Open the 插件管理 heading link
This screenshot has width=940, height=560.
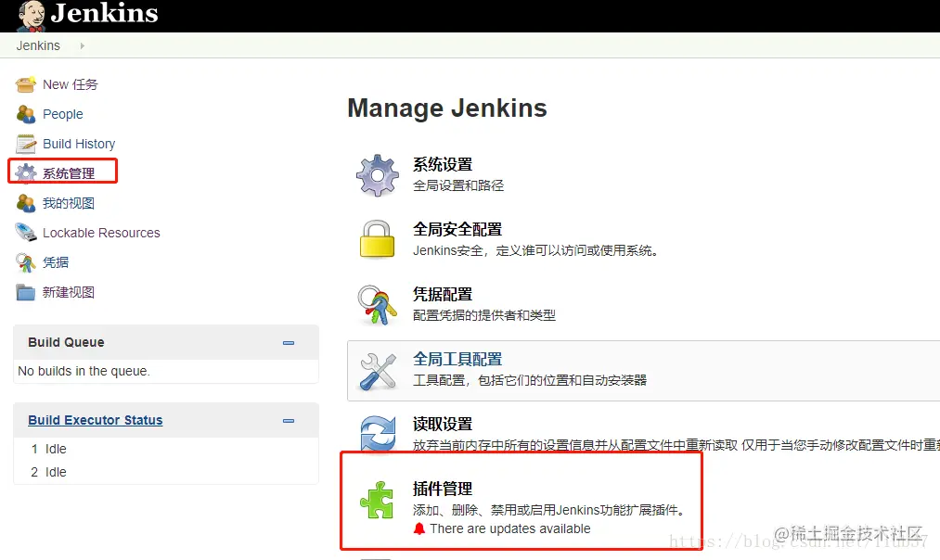click(x=443, y=489)
